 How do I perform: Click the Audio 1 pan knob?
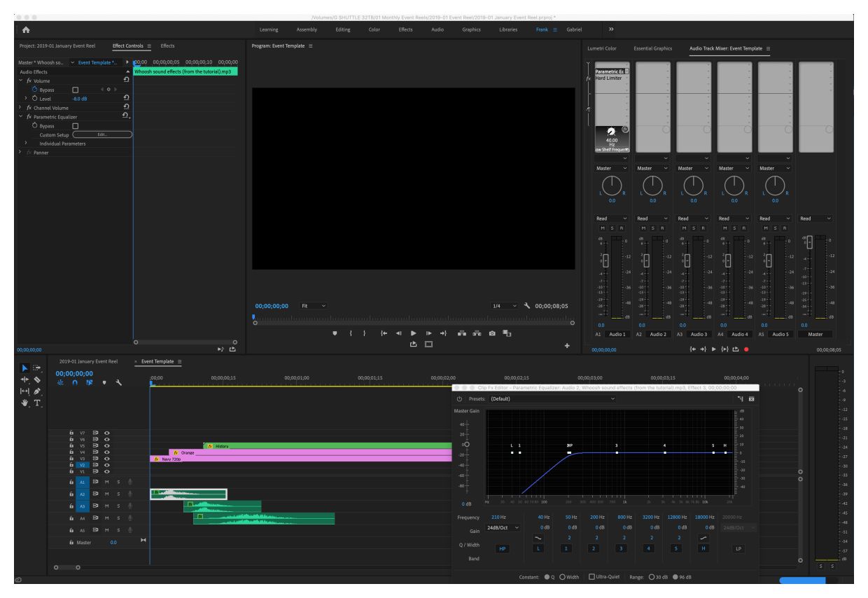pyautogui.click(x=612, y=186)
